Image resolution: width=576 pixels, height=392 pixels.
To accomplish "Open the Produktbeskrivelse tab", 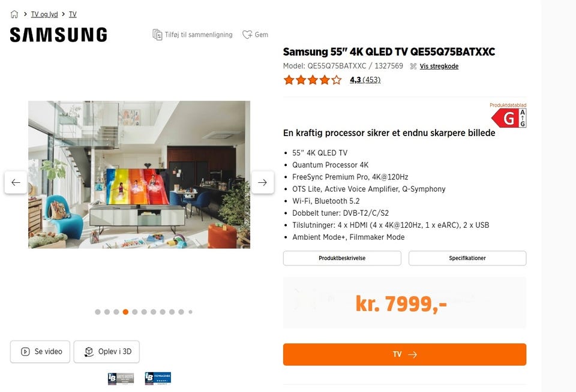I will pos(342,258).
